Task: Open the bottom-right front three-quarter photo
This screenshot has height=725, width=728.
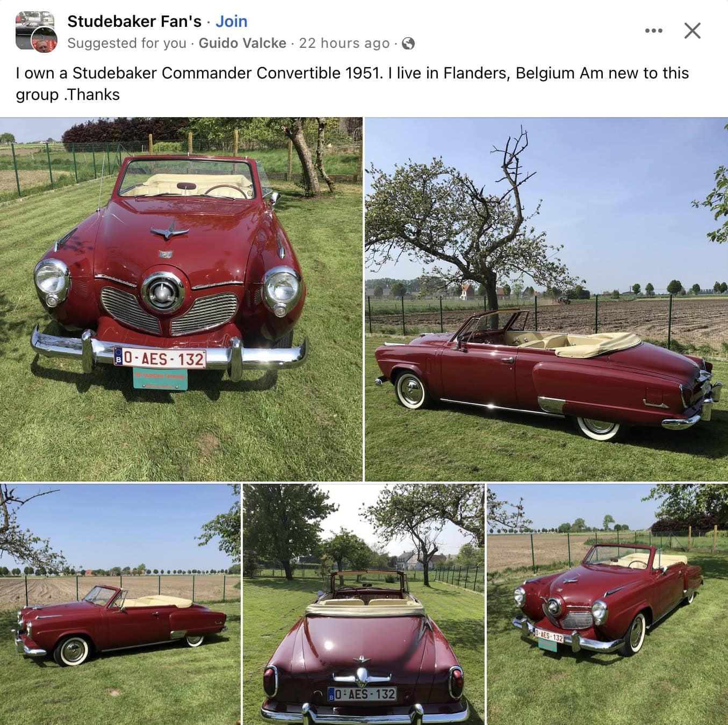Action: [607, 604]
